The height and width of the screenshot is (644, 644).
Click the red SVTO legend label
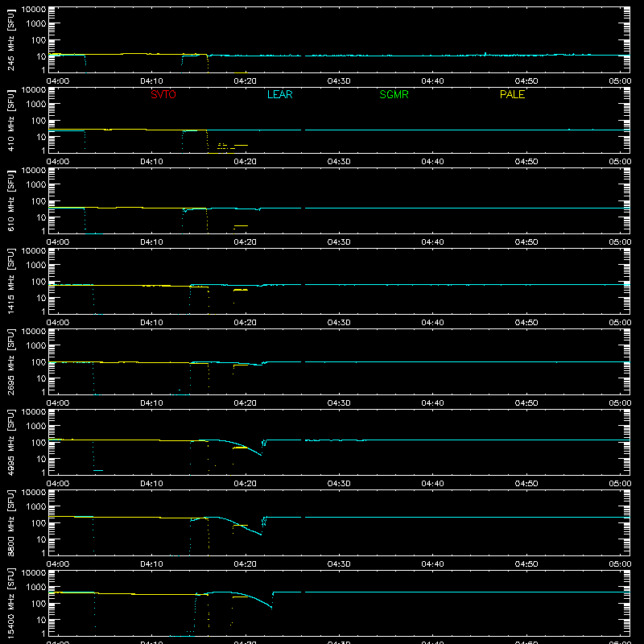click(x=163, y=94)
